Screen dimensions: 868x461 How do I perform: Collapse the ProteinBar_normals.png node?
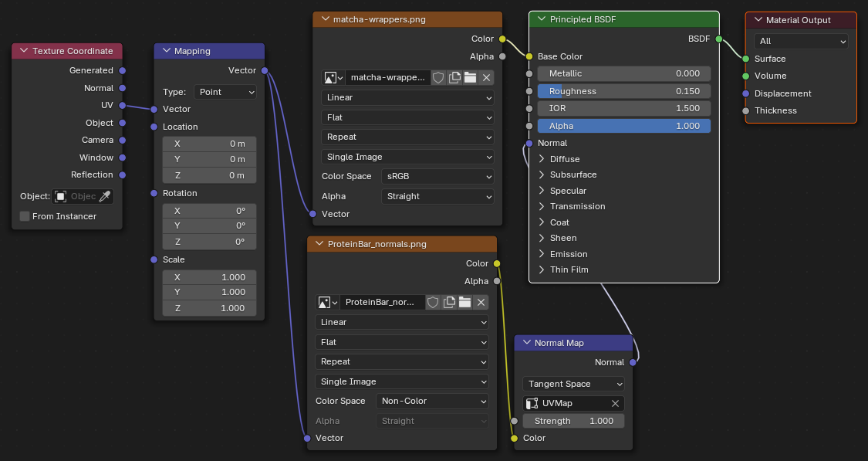(x=319, y=244)
